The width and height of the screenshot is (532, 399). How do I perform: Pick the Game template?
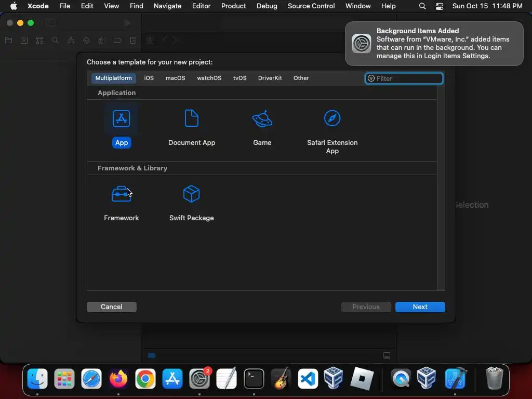click(262, 119)
